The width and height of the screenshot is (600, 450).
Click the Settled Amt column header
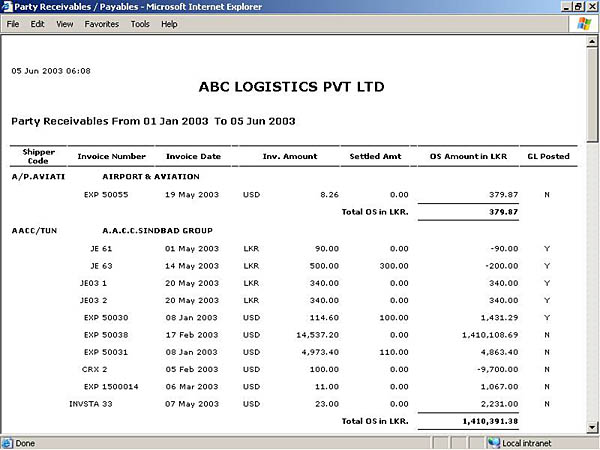point(375,156)
